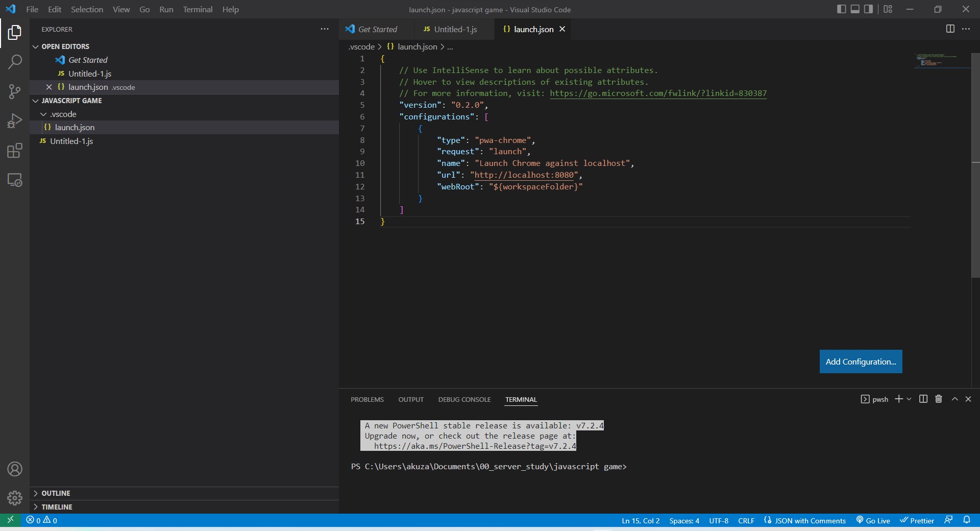Click the Add Configuration button

[861, 361]
